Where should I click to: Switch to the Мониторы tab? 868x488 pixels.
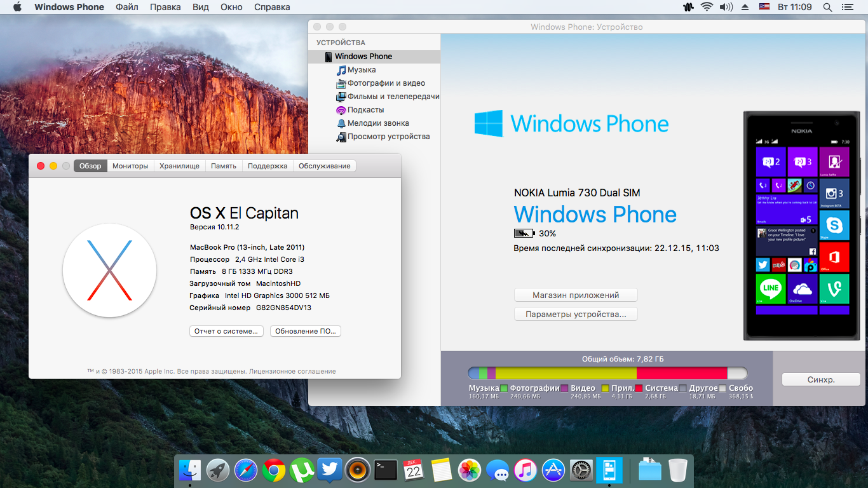coord(130,166)
